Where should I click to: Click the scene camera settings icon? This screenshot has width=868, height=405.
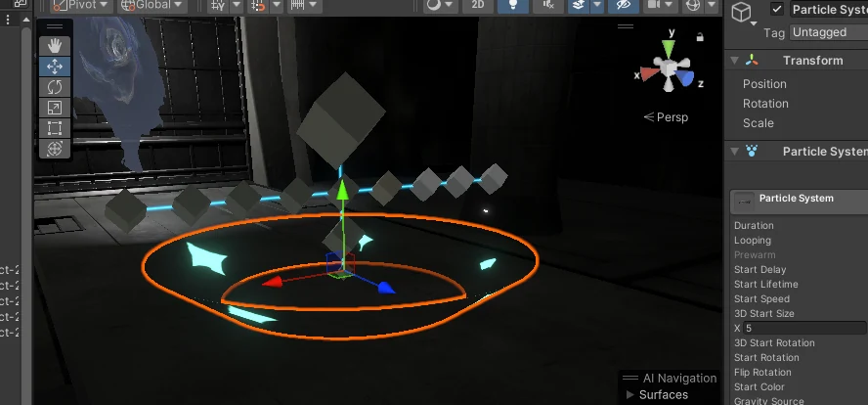654,6
